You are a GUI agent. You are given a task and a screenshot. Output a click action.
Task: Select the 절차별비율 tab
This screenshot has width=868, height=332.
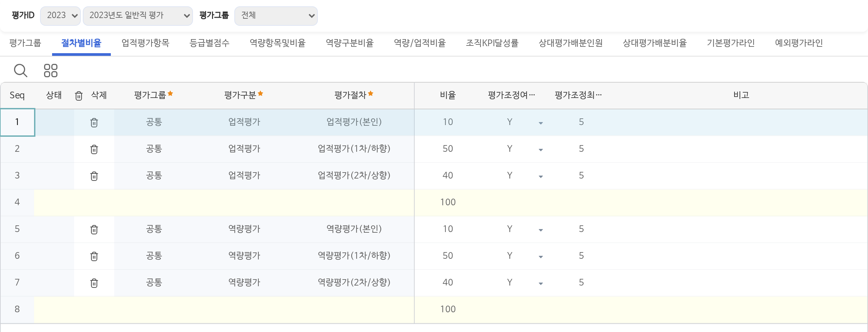81,43
